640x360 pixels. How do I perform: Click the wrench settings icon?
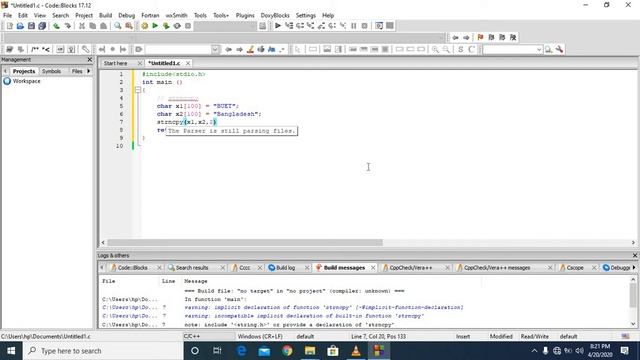[x=559, y=49]
